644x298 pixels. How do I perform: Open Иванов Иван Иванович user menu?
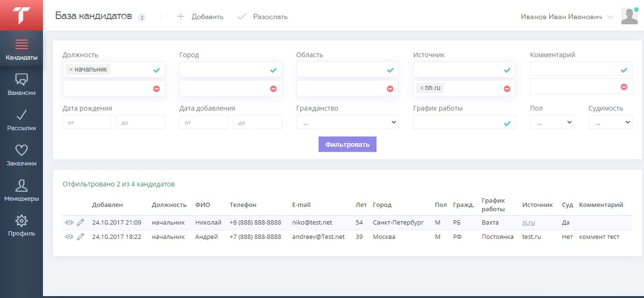pos(567,17)
